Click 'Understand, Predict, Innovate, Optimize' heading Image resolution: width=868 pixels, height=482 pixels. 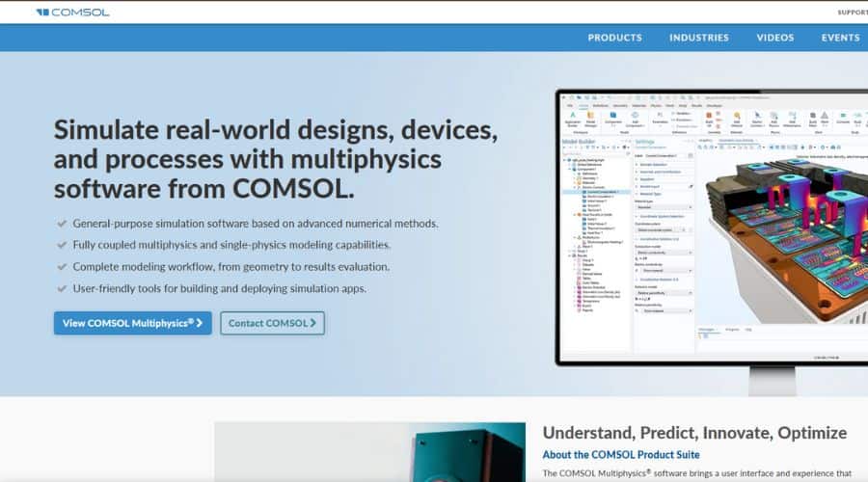point(694,433)
